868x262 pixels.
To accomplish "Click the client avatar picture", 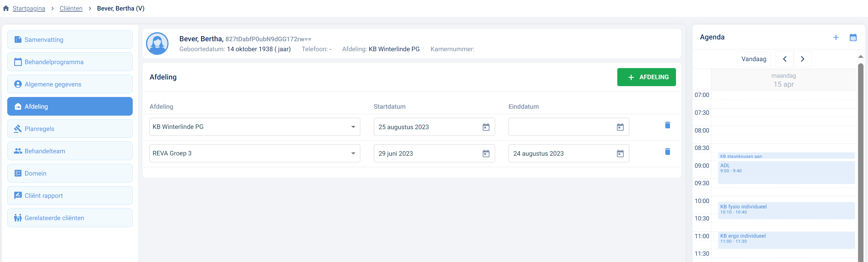I will [157, 43].
